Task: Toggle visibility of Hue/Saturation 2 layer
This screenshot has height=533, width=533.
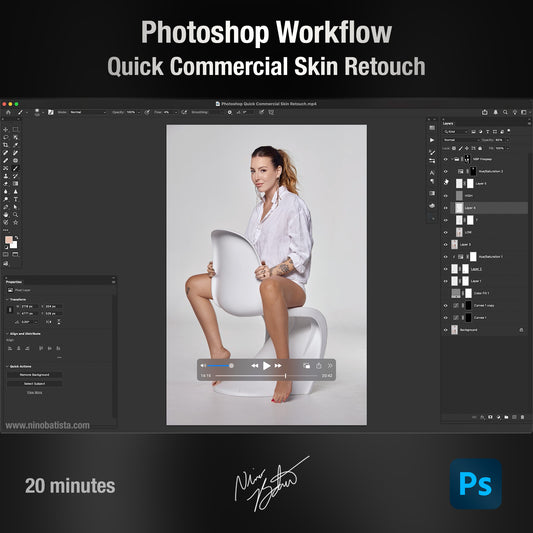Action: click(x=446, y=171)
